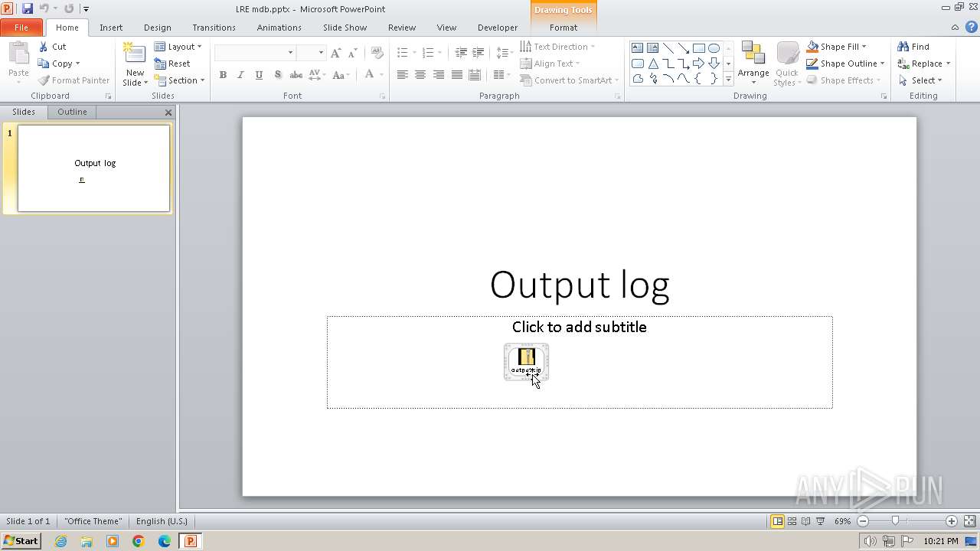Open the Arrange options
Viewport: 980px width, 551px height.
coord(753,64)
